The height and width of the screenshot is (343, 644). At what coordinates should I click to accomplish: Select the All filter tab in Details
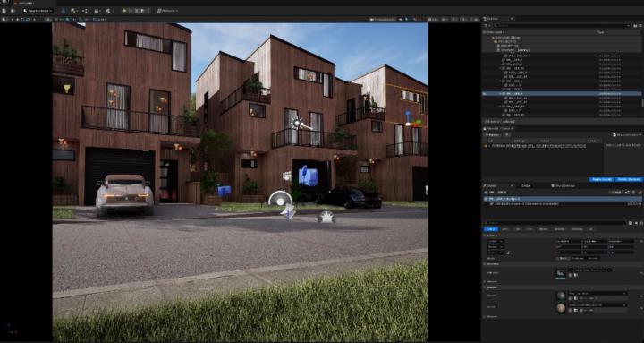click(x=590, y=229)
